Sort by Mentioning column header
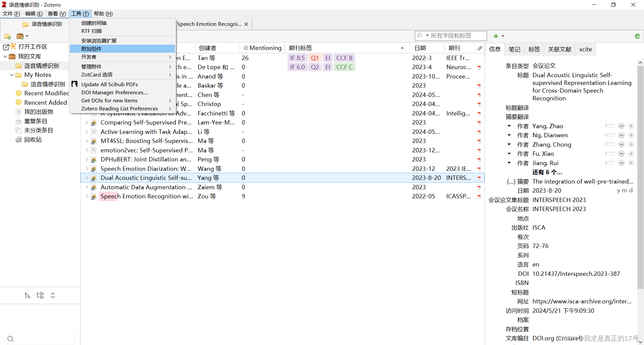Viewport: 644px width, 345px height. point(262,48)
